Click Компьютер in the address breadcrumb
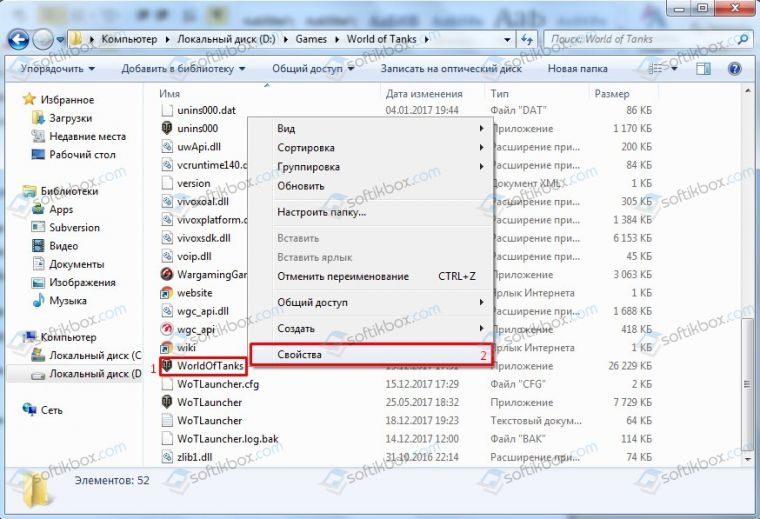Screen dimensions: 760x519 click(129, 39)
